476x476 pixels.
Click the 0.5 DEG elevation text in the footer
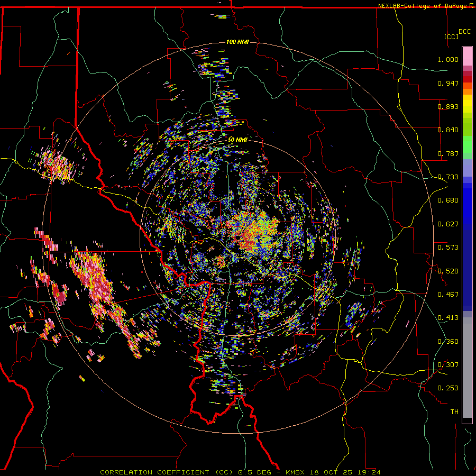(254, 472)
